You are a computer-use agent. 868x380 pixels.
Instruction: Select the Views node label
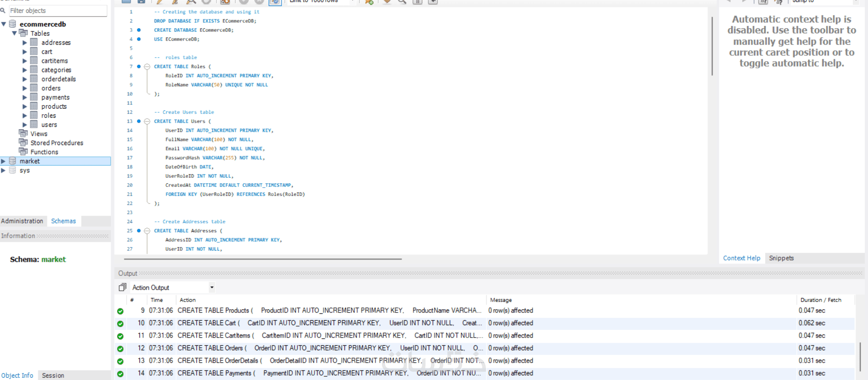click(x=39, y=134)
